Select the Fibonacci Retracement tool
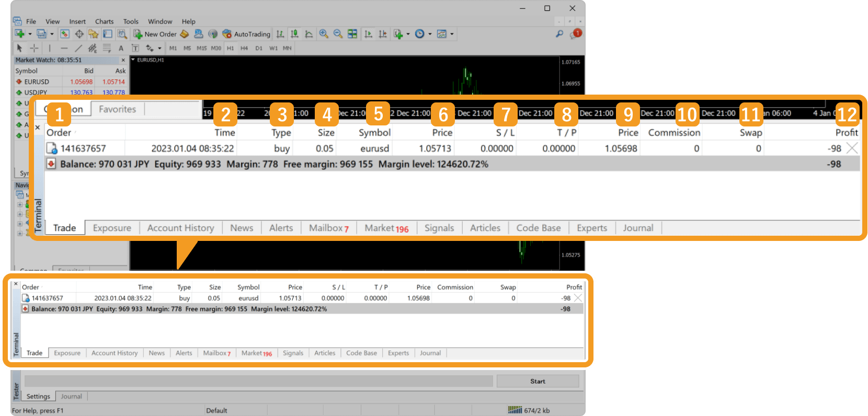The image size is (868, 416). 107,48
